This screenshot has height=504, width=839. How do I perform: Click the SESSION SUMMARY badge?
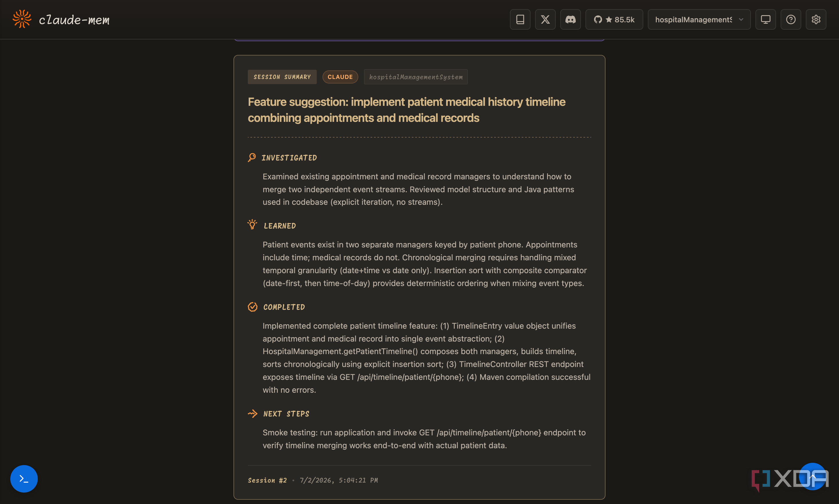tap(282, 77)
